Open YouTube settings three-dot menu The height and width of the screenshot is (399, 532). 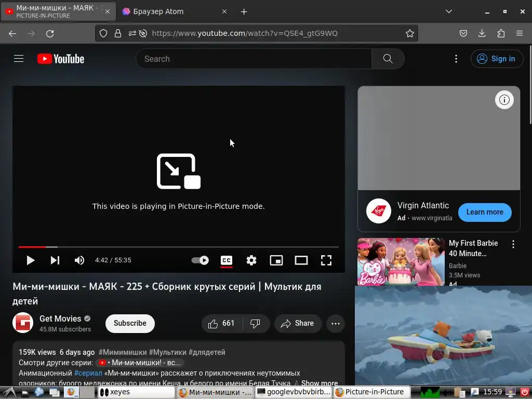pyautogui.click(x=456, y=59)
